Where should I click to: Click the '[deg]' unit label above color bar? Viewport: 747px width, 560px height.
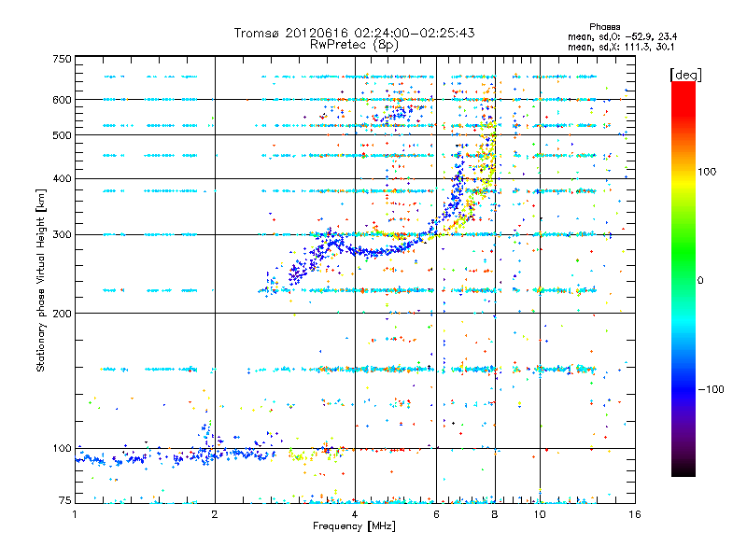[685, 75]
